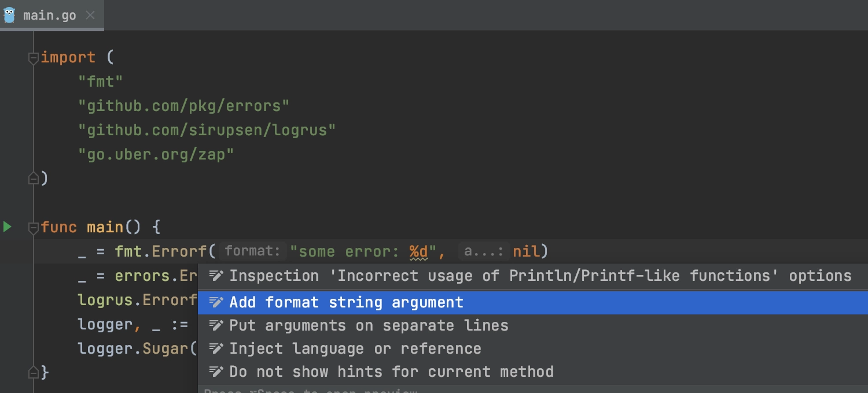The image size is (868, 393).
Task: Click the format: parameter hint in fmt.Errorf
Action: (x=253, y=251)
